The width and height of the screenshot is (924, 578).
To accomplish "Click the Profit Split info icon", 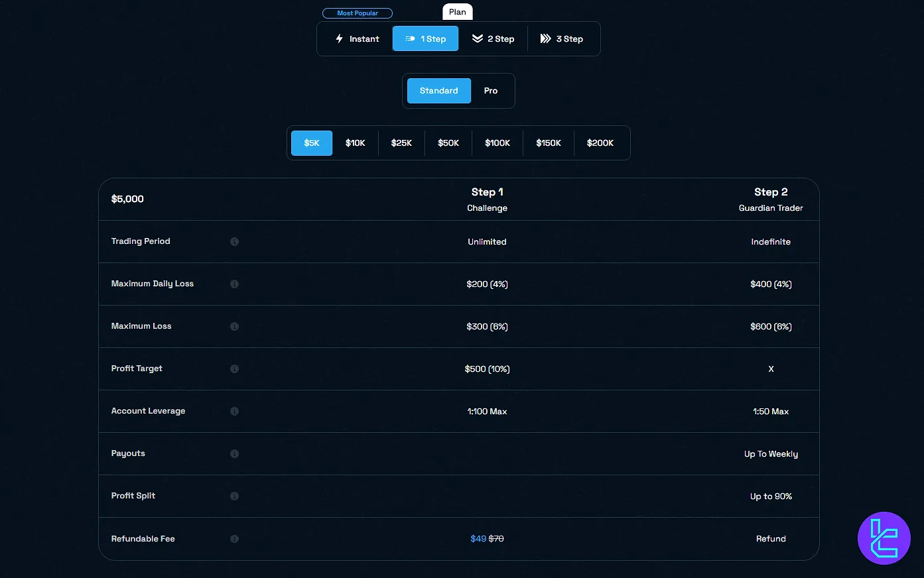I will pos(234,496).
